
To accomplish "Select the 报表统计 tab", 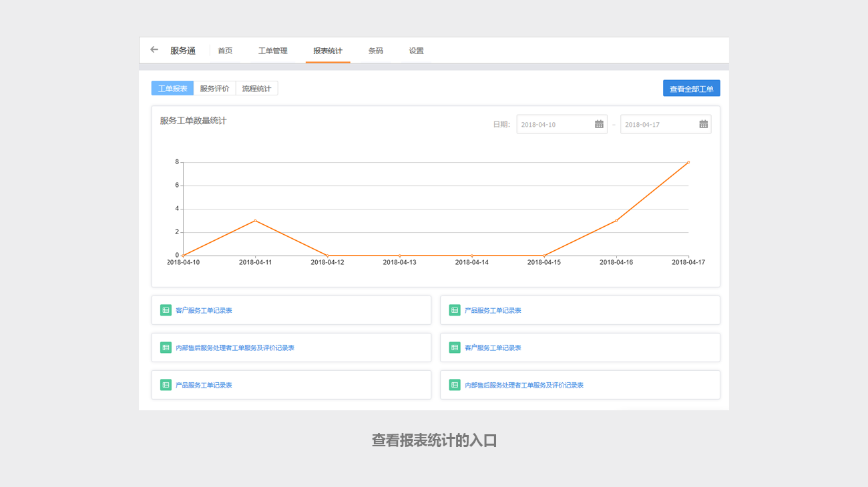I will tap(328, 51).
